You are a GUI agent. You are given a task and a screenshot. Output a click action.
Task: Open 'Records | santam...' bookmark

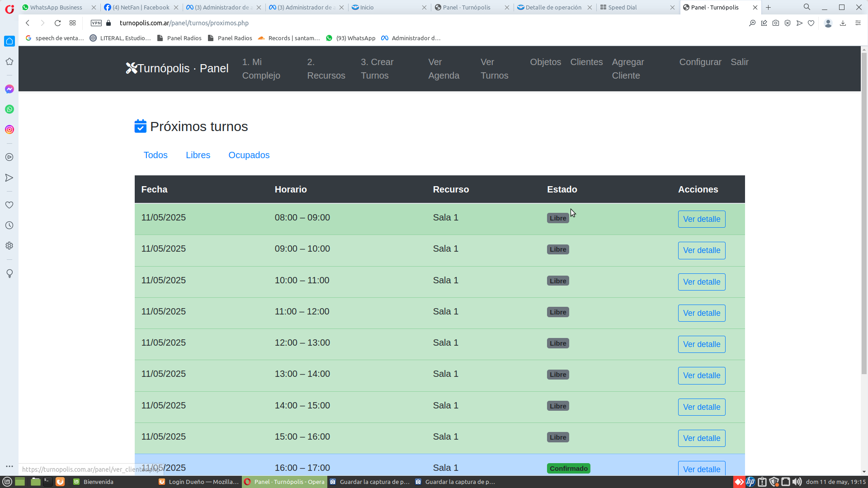[289, 38]
